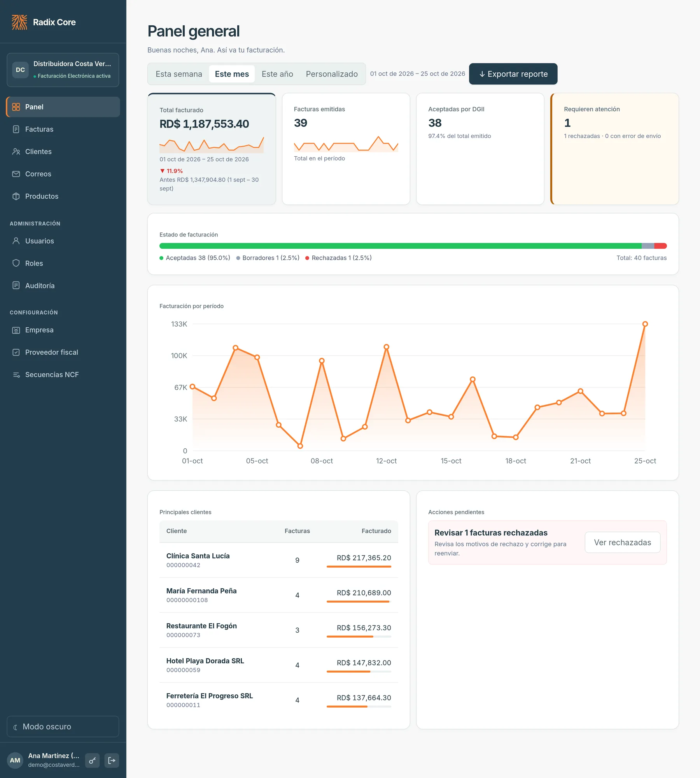Open the Requieren atención card
This screenshot has height=778, width=700.
pyautogui.click(x=614, y=149)
